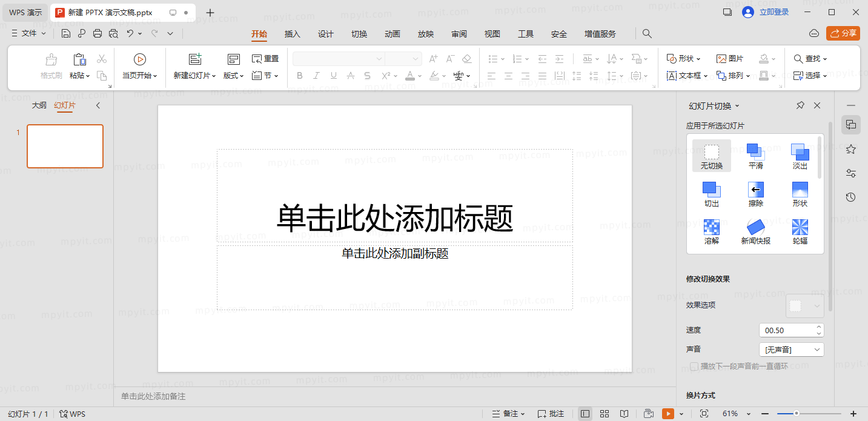Click the zoom slider handle
Viewport: 868px width, 421px height.
[x=797, y=414]
